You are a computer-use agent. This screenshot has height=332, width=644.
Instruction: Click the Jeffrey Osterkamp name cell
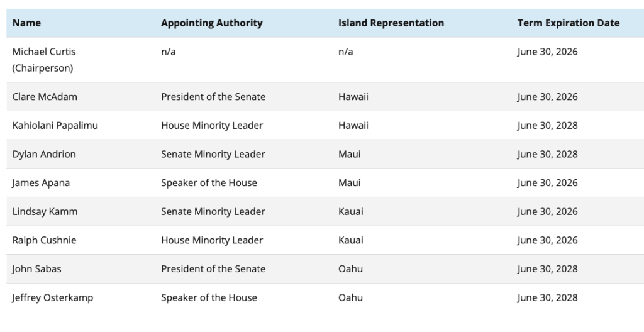(x=52, y=297)
